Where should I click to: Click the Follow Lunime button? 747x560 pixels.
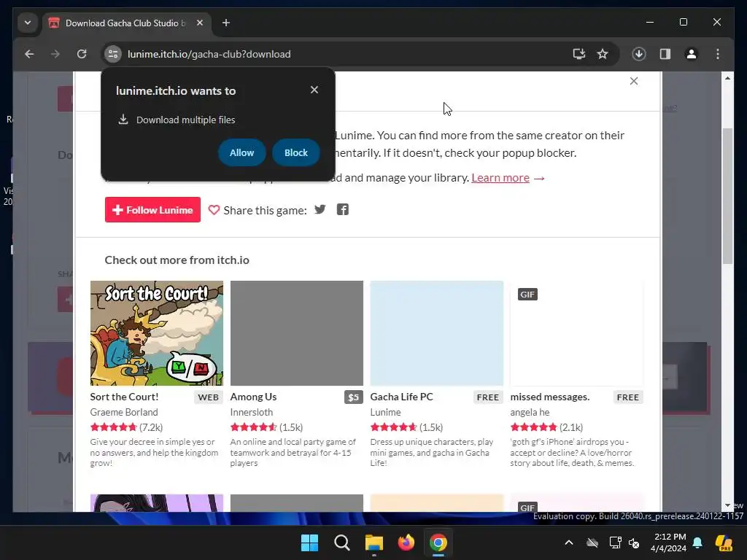click(152, 209)
